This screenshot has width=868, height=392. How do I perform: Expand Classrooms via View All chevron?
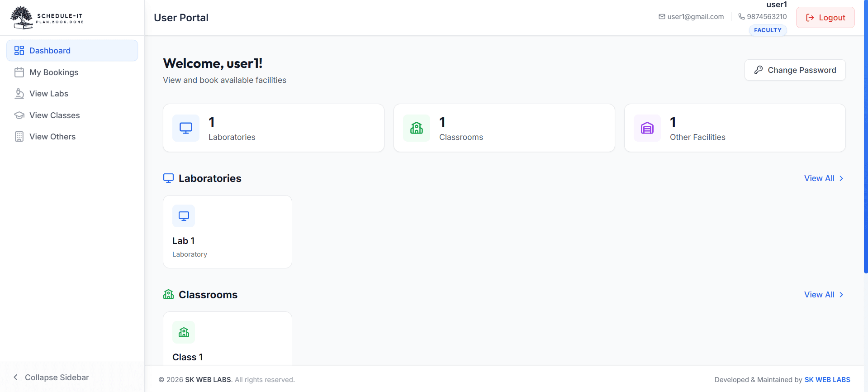coord(841,295)
